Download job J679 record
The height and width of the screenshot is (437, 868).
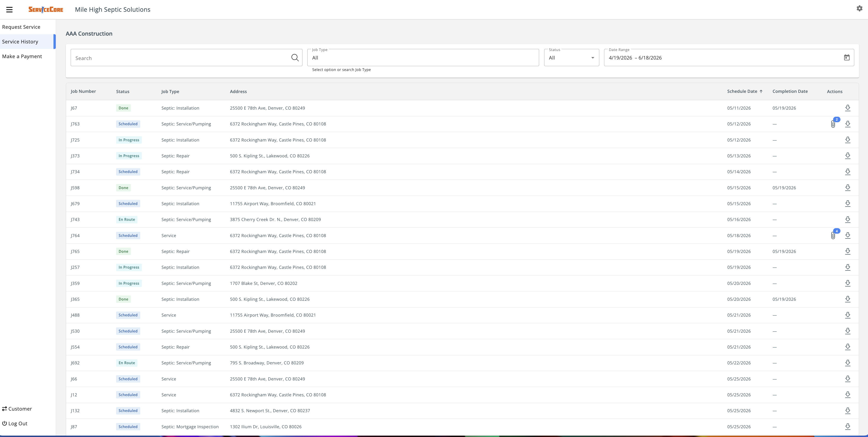848,204
